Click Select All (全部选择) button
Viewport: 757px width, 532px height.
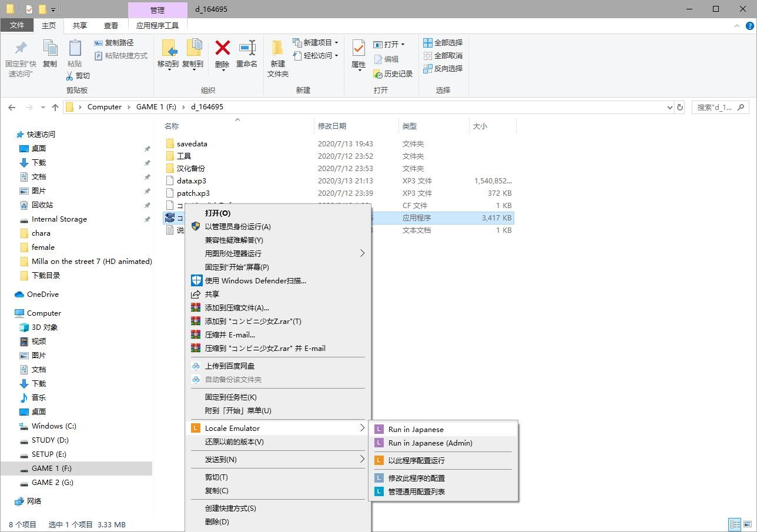click(443, 42)
